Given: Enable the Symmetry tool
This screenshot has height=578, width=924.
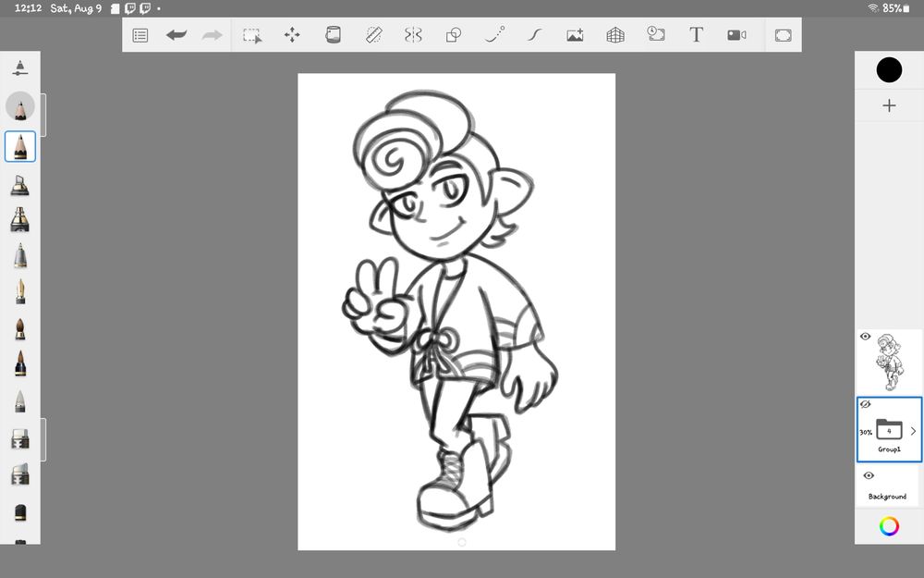Looking at the screenshot, I should tap(414, 35).
